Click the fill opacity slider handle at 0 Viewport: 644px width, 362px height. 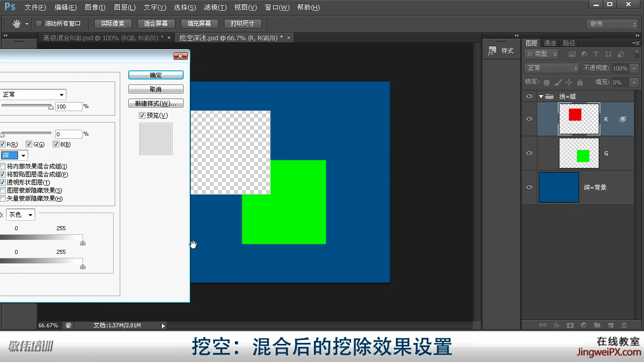[x=2, y=134]
